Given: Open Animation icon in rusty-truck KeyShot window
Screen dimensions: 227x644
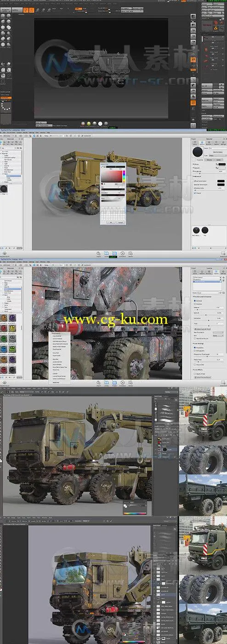Looking at the screenshot, I should pos(122,383).
